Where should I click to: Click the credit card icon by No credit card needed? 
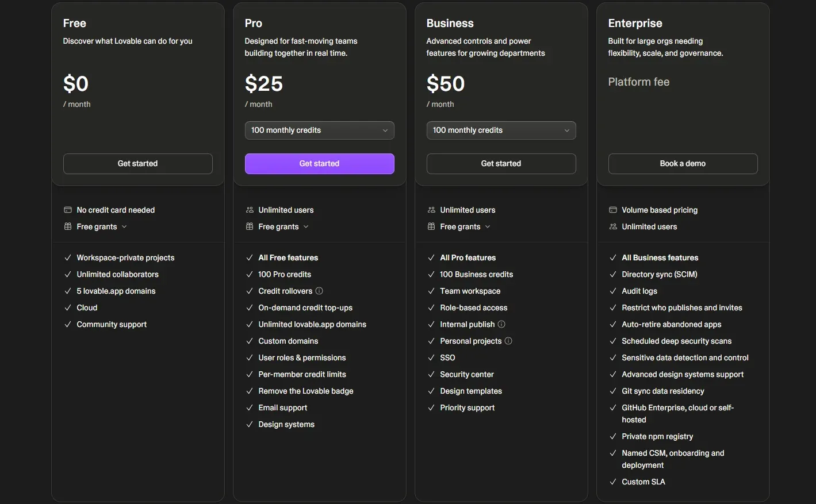pyautogui.click(x=68, y=210)
